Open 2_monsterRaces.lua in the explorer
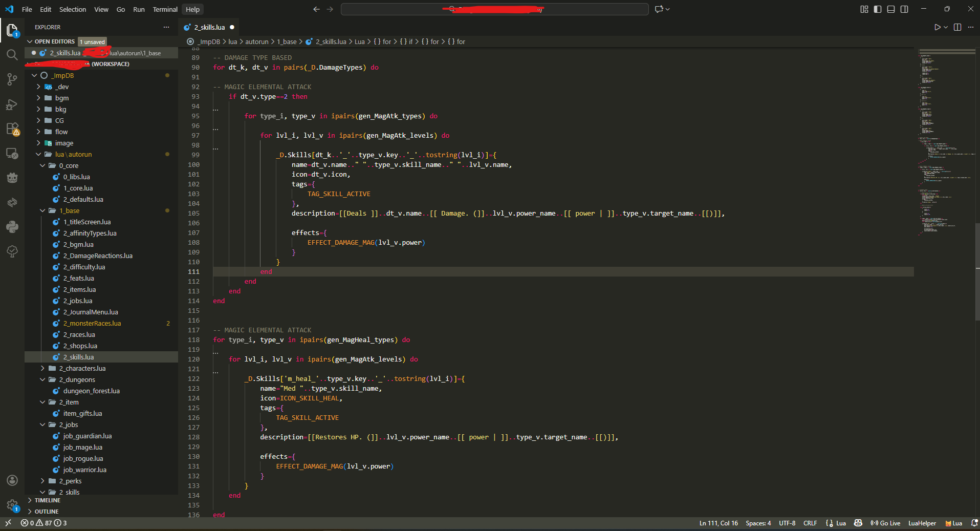This screenshot has width=980, height=531. tap(92, 323)
